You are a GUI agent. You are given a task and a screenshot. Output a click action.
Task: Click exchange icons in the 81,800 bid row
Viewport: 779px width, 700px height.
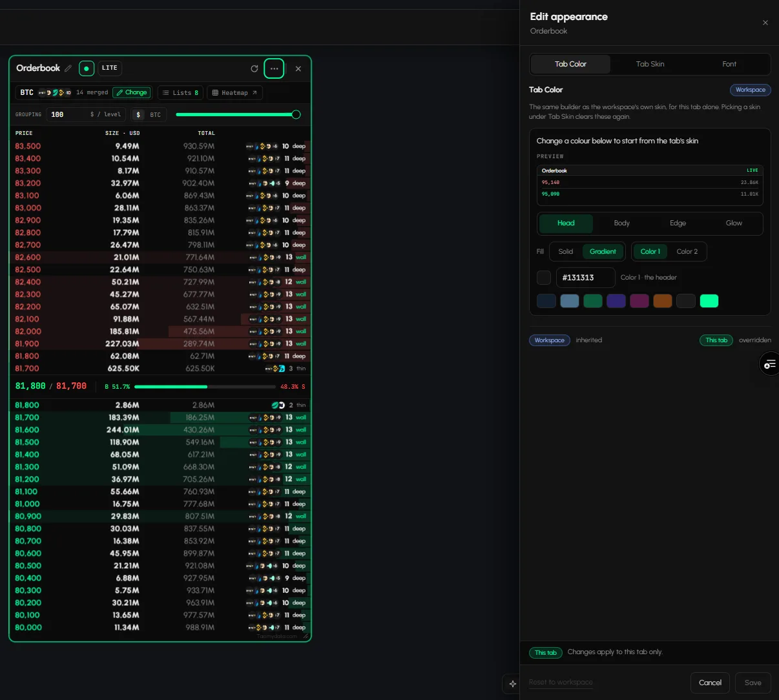pyautogui.click(x=278, y=405)
